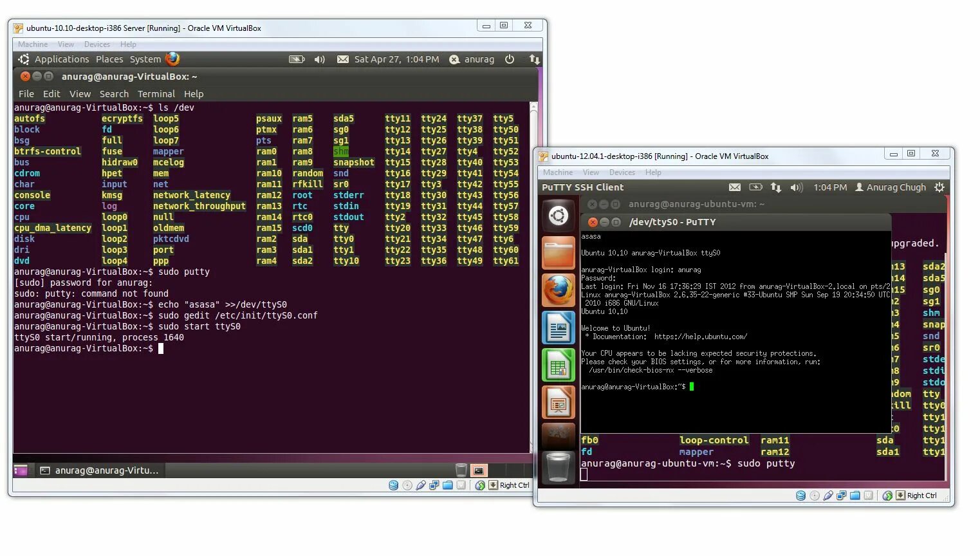Launch Firefox from the Unity launcher

coord(558,290)
